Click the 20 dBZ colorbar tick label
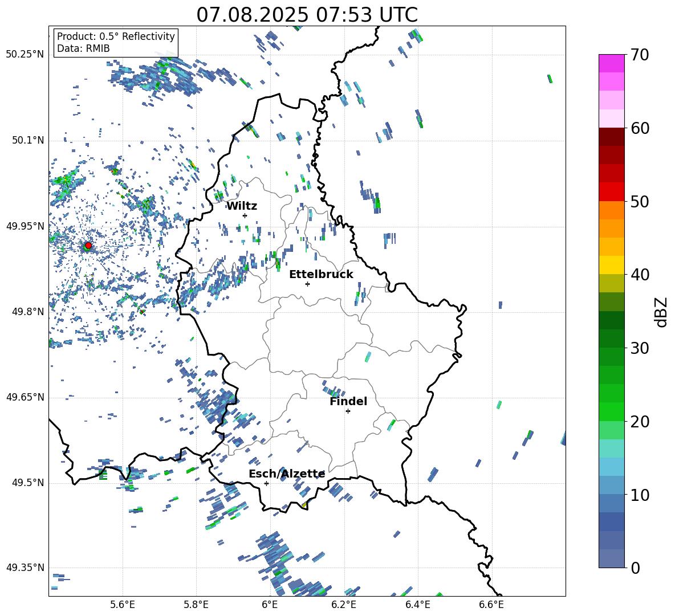 (640, 422)
